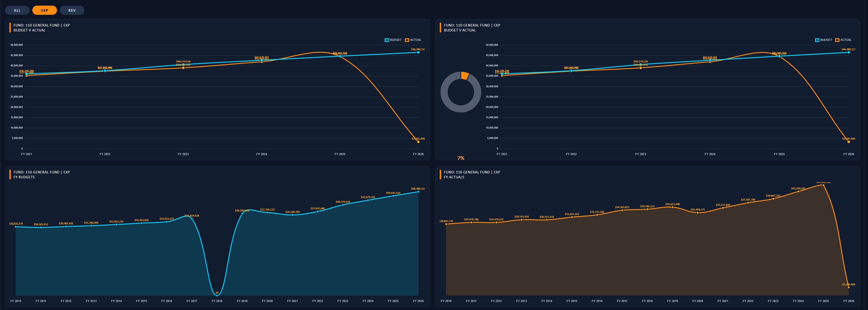Image resolution: width=868 pixels, height=310 pixels.
Task: Select the $3,295,409 point in FY Actuals chart
Action: coord(849,287)
